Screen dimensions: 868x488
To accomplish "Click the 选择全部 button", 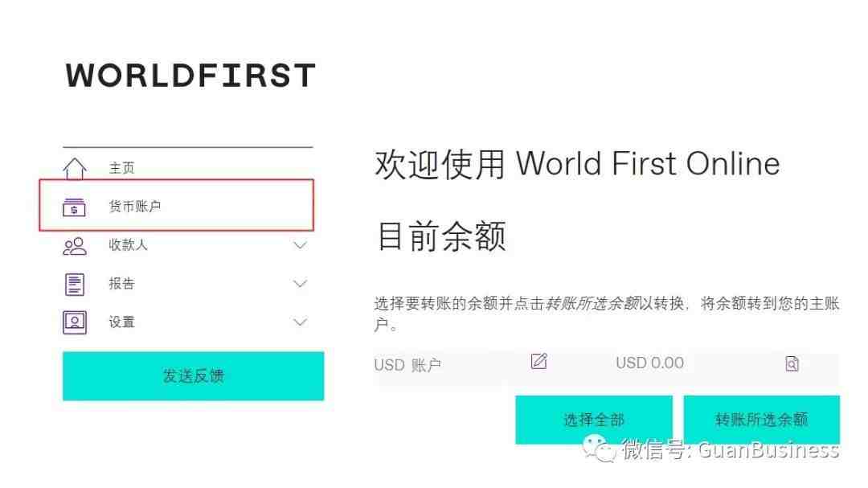I will click(x=594, y=420).
